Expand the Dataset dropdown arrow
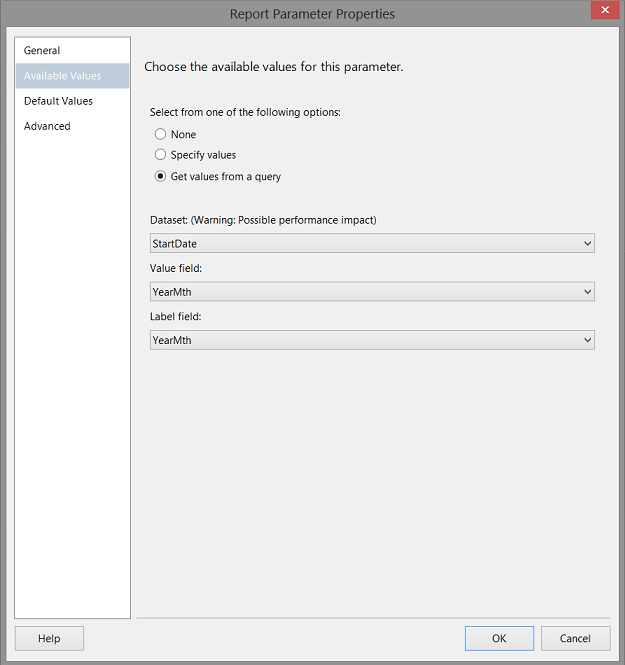 [x=586, y=243]
